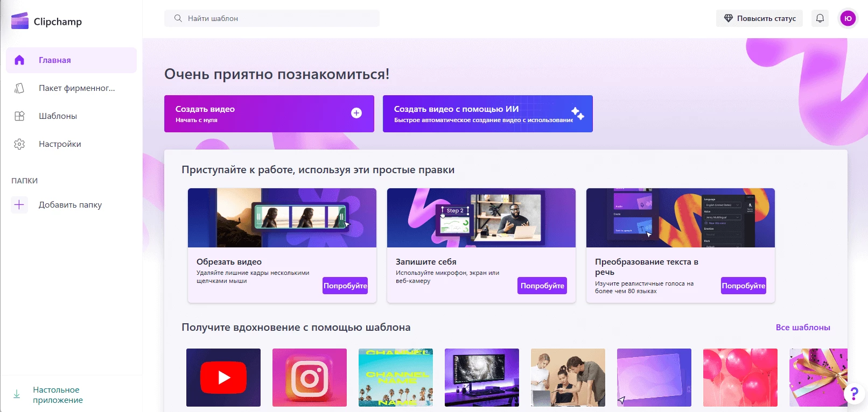868x412 pixels.
Task: Click Попробуйте on Обрезать видео card
Action: [x=345, y=286]
